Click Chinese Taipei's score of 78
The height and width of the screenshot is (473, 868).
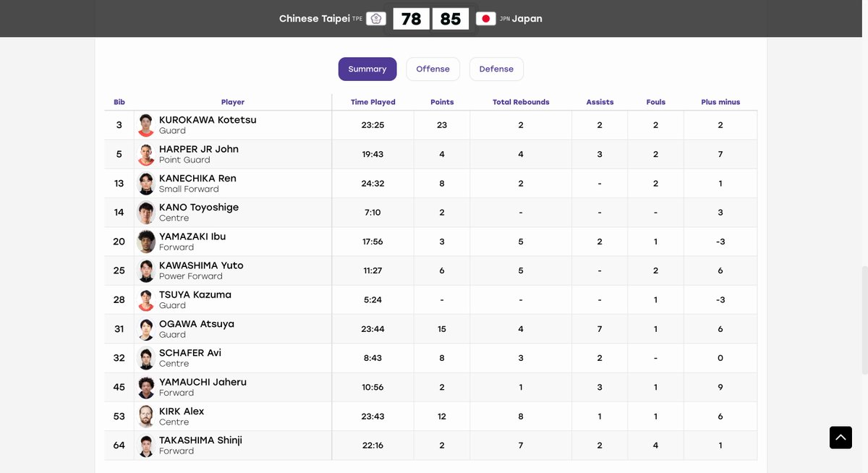pos(412,19)
